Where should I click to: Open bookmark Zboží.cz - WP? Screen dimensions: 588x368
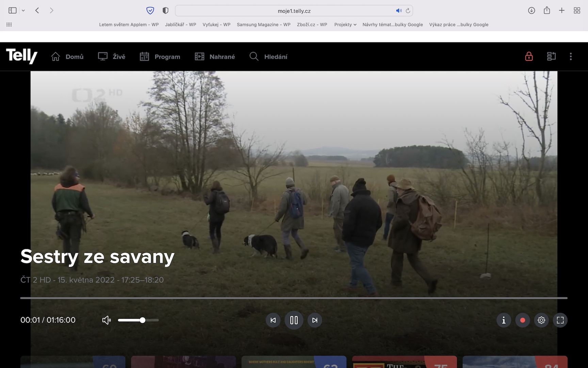tap(312, 25)
